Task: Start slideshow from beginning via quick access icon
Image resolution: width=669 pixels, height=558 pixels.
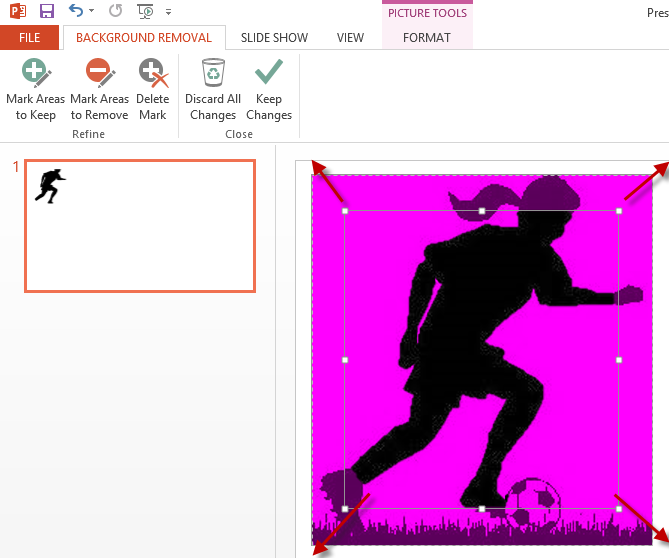Action: (x=145, y=12)
